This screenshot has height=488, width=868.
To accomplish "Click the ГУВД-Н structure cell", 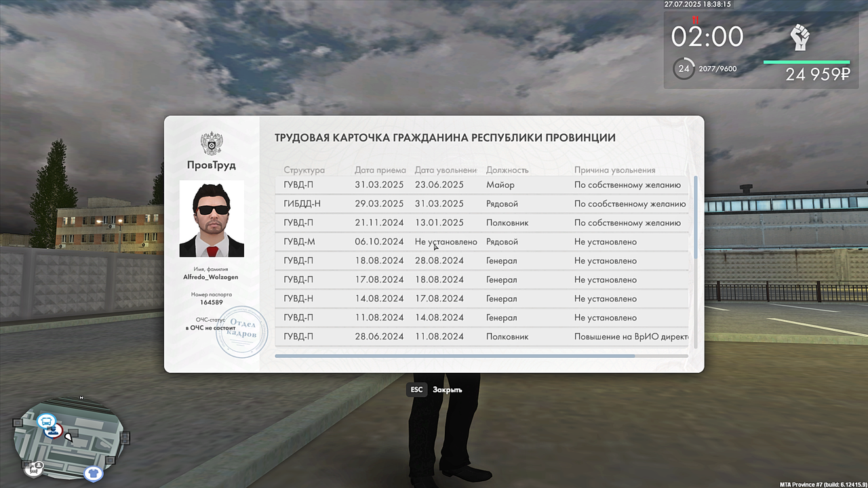I will coord(298,299).
